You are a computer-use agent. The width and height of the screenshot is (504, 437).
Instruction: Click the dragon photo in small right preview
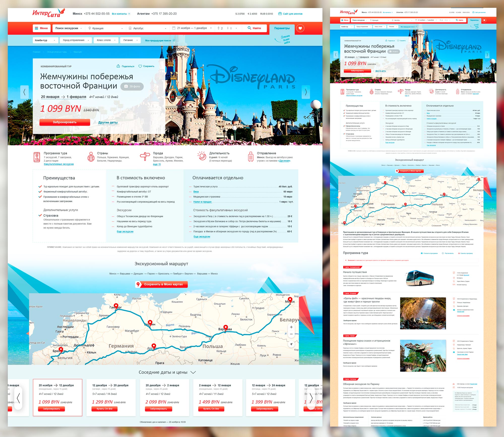tap(423, 356)
